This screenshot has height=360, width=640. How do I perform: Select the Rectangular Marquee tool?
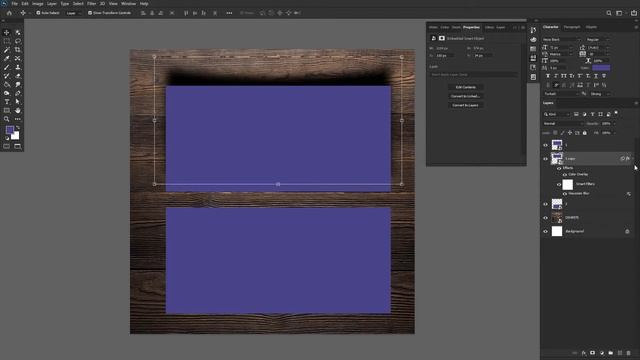[7, 41]
